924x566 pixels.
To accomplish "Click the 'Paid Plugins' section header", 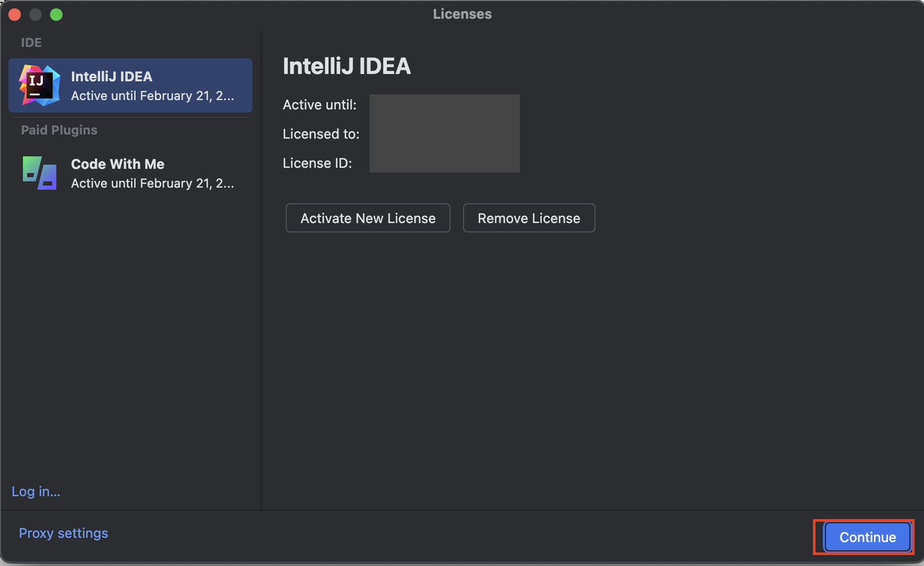I will pos(59,130).
